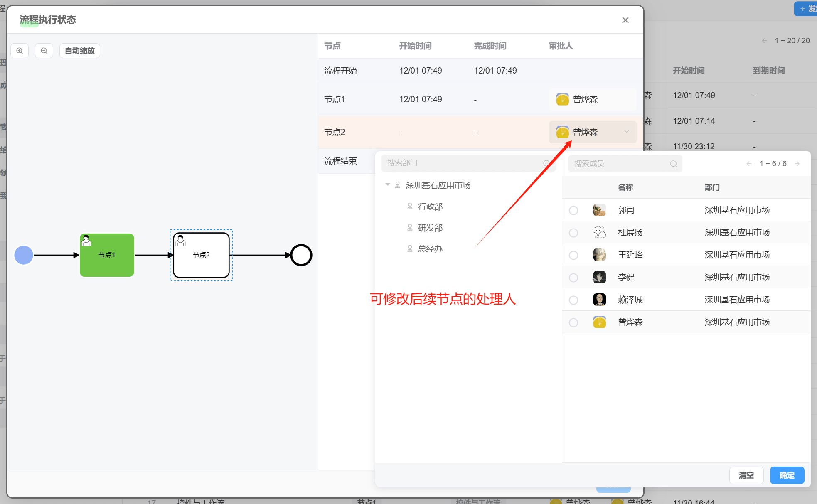Click the zoom out magnifier icon
The width and height of the screenshot is (817, 504).
[x=44, y=51]
